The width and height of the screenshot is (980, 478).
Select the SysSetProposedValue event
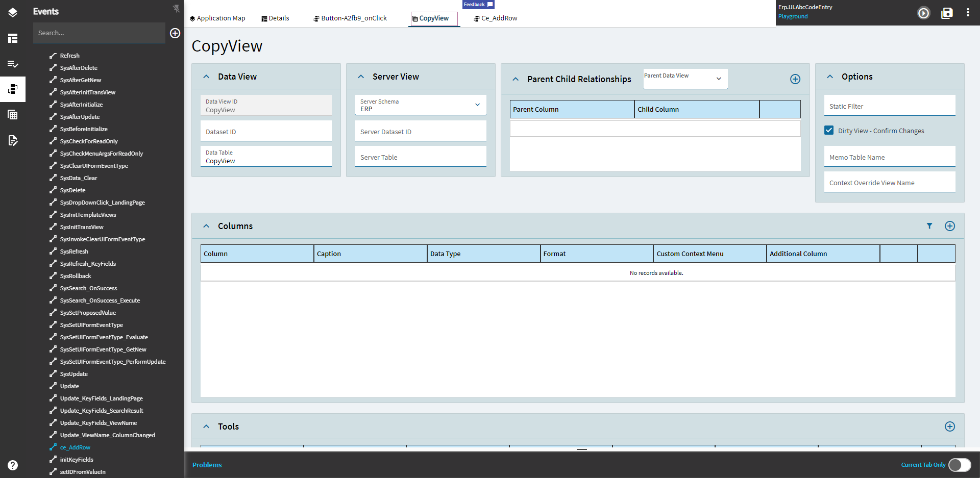(x=88, y=313)
